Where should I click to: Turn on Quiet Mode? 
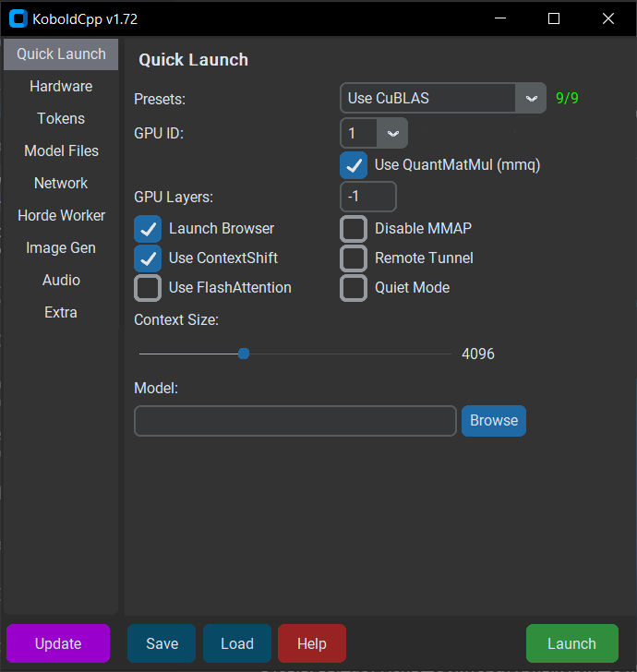tap(354, 288)
